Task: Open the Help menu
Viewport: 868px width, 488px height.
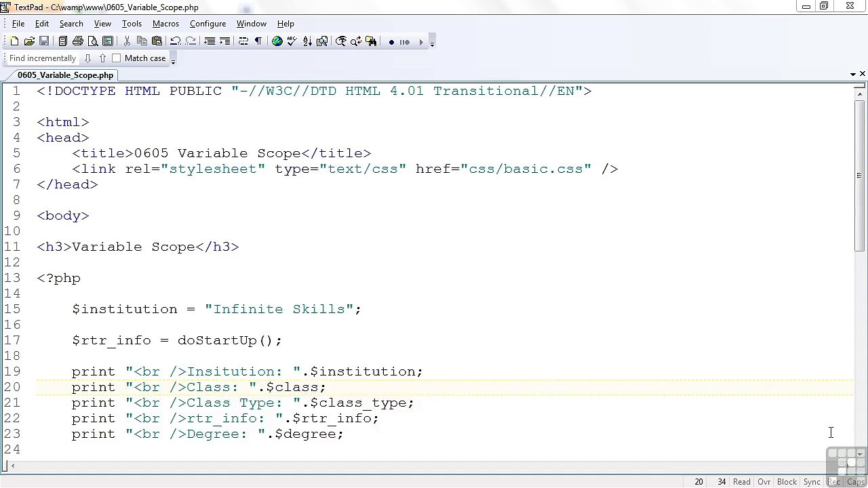Action: (x=285, y=24)
